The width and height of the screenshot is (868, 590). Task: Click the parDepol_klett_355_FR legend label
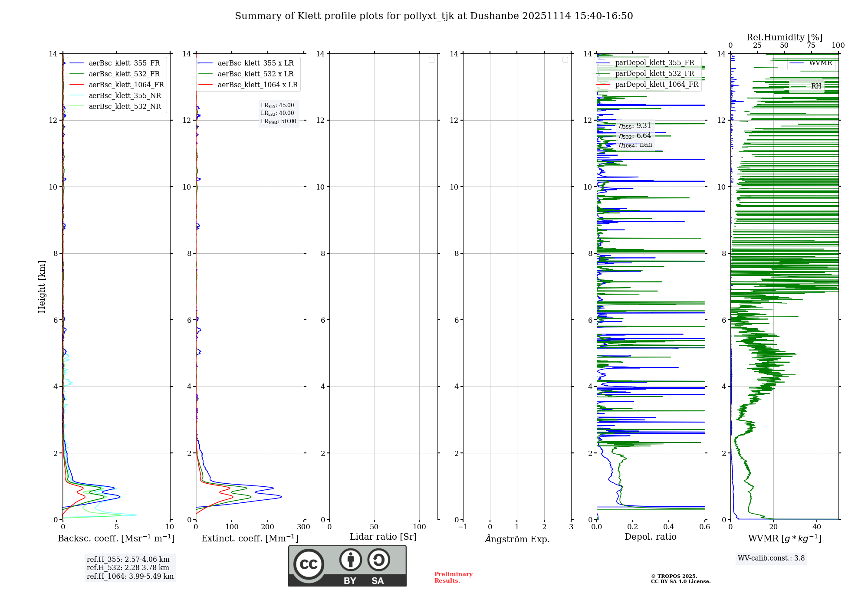click(654, 63)
